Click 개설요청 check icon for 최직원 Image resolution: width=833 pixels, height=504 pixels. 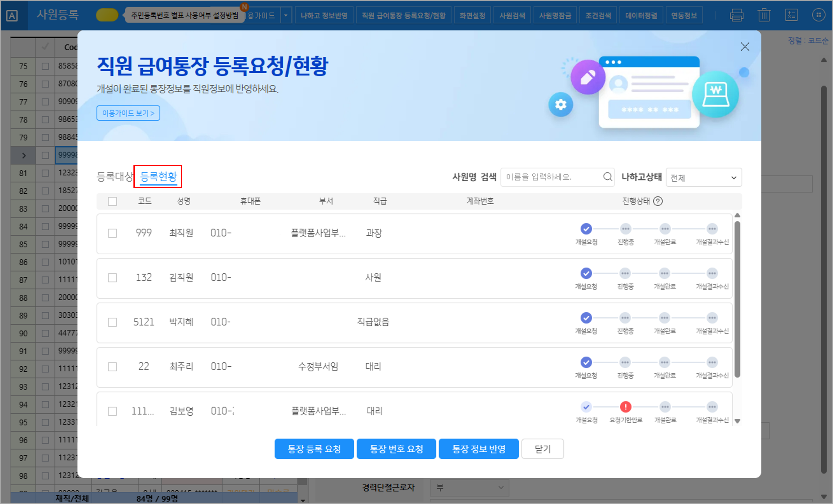(586, 229)
